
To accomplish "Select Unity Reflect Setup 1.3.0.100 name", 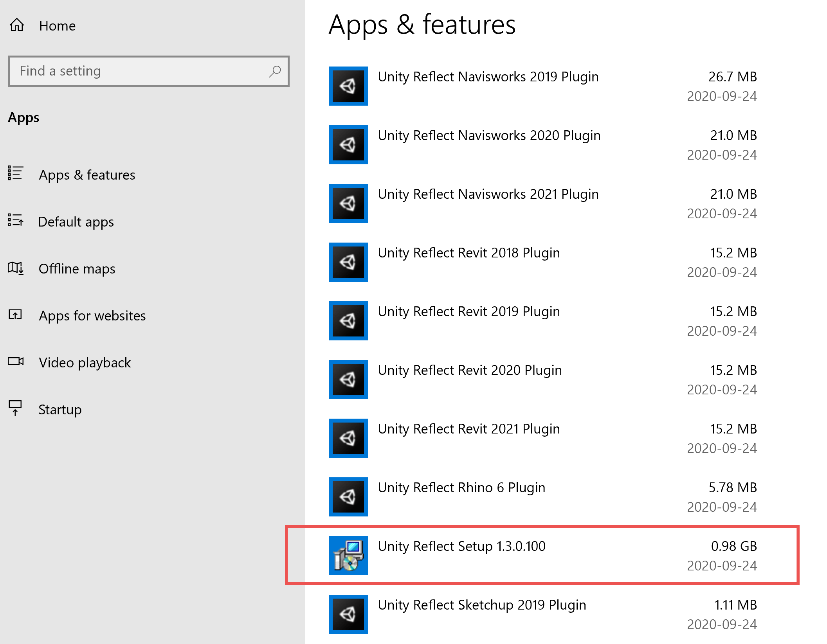I will tap(461, 546).
